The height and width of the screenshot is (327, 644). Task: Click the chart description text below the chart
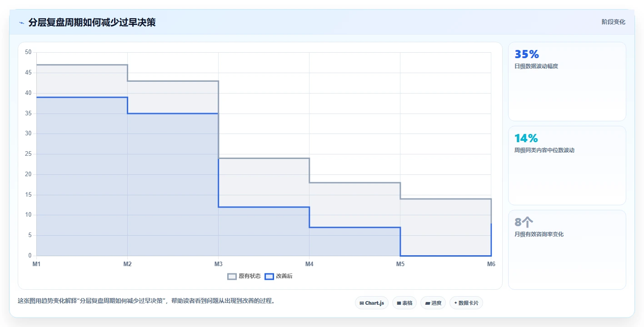146,301
